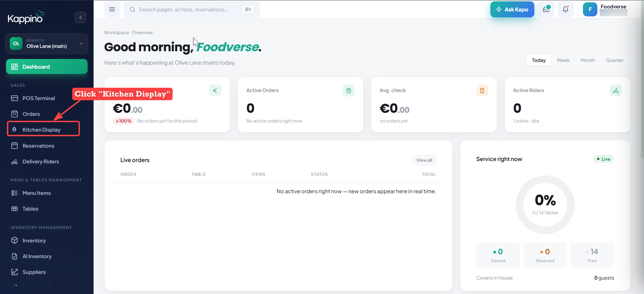Click the Seated count tile

(498, 255)
